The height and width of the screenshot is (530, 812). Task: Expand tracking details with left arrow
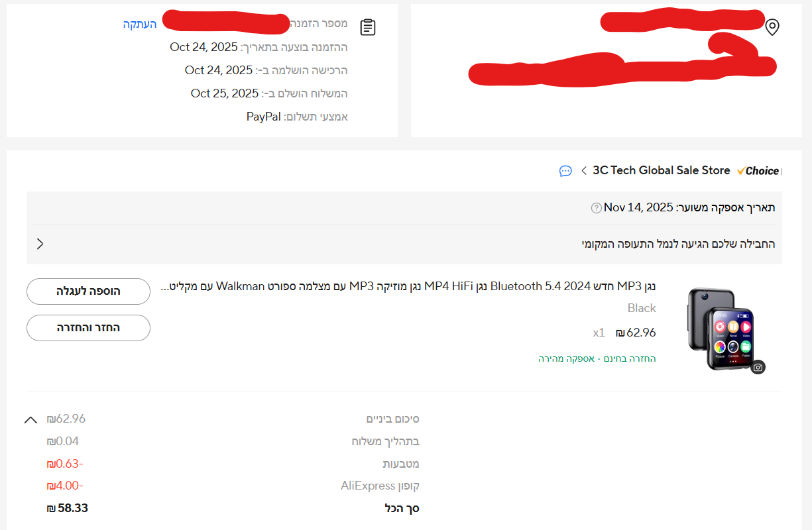point(40,244)
